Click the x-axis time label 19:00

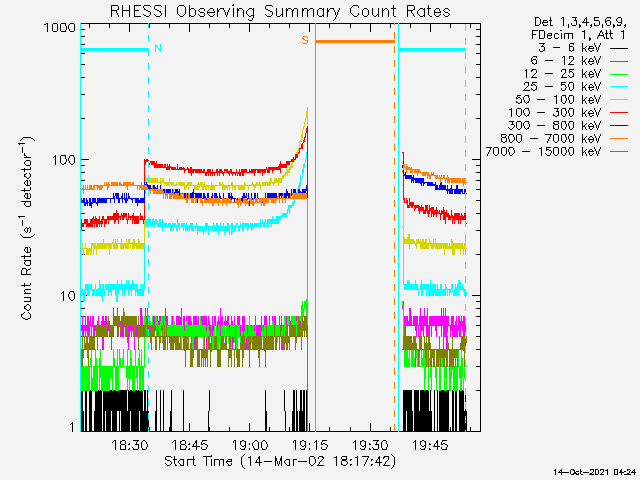click(250, 445)
